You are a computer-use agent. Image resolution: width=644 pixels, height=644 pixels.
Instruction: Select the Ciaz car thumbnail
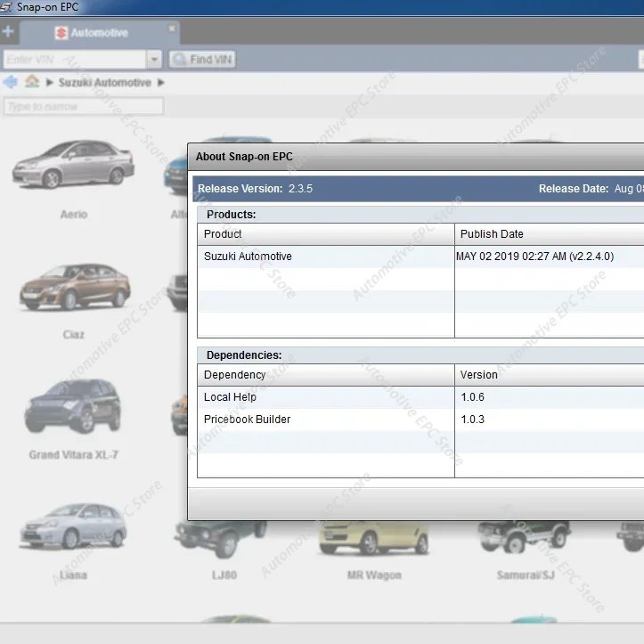(75, 287)
